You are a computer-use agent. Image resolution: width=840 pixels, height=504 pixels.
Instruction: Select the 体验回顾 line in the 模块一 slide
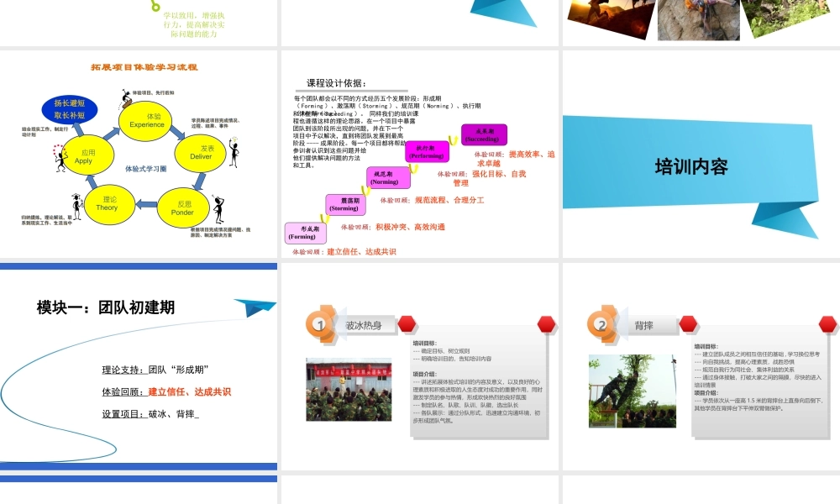[x=166, y=392]
